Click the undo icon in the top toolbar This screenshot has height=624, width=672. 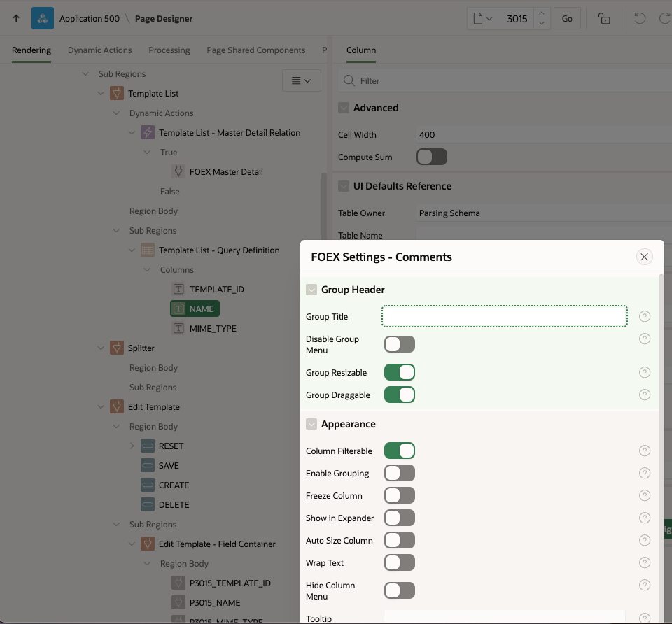click(x=639, y=18)
